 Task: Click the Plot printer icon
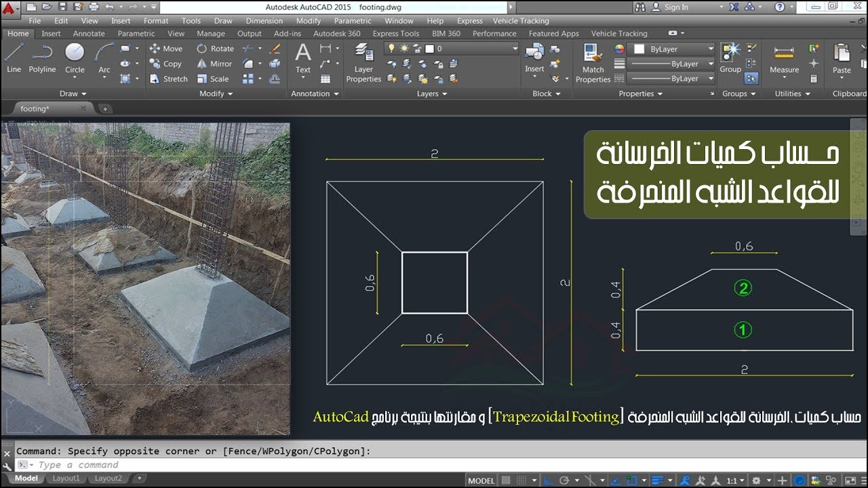coord(94,7)
